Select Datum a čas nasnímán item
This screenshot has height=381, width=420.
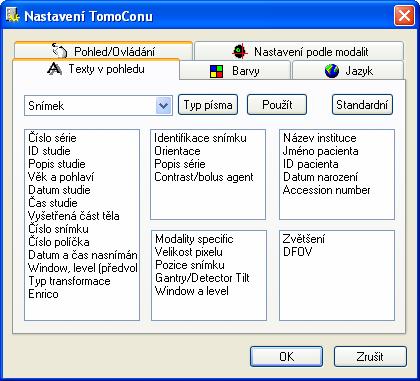pyautogui.click(x=83, y=255)
